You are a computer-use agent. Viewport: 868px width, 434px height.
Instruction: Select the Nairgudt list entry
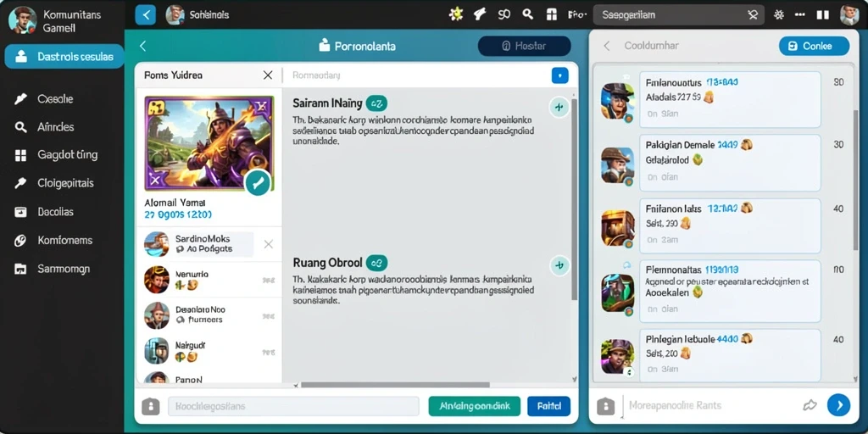[209, 350]
